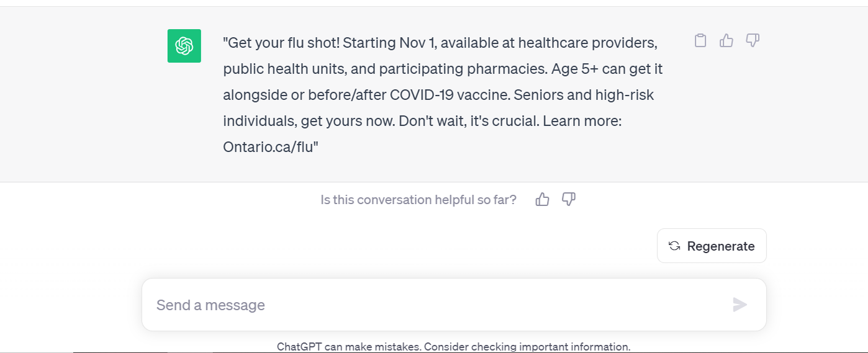
Task: Click the 'Is this conversation helpful so far?' text
Action: click(x=418, y=200)
